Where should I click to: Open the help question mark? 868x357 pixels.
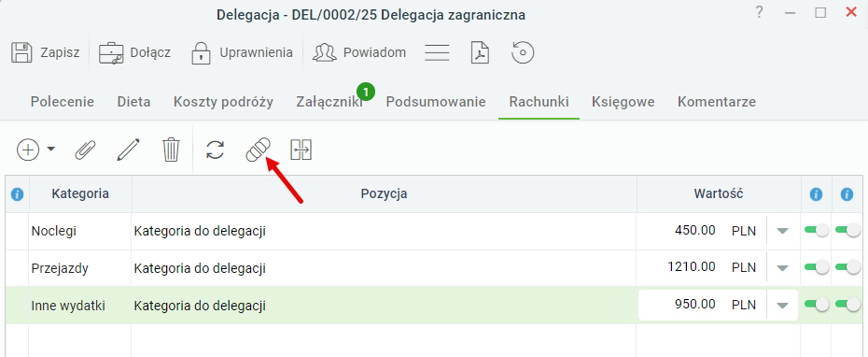[x=760, y=12]
